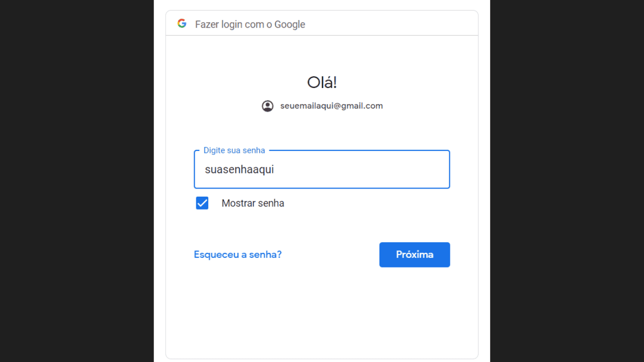Proceed with the blue Próxima button
This screenshot has height=362, width=644.
(415, 254)
